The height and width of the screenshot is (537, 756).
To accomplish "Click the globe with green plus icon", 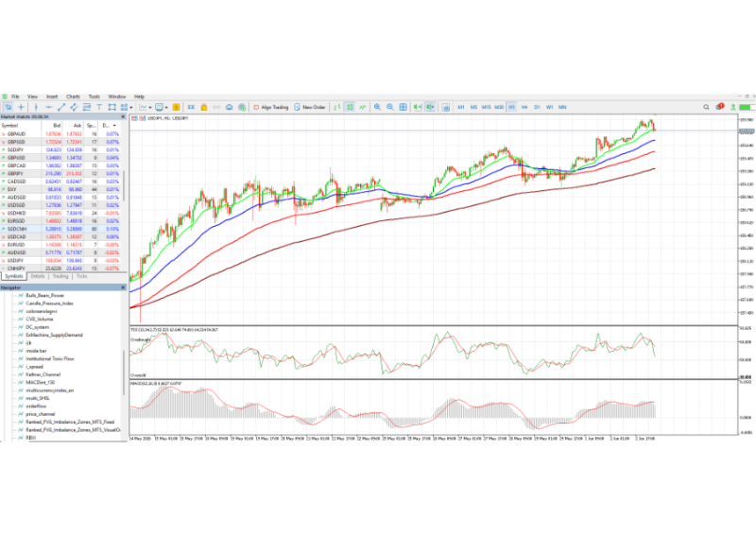I will [x=242, y=107].
